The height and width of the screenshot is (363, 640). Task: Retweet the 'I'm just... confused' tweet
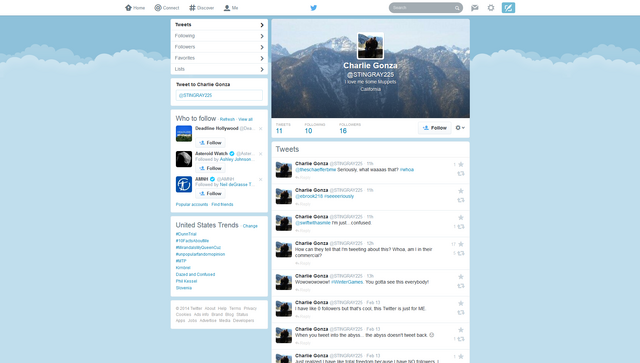461,227
